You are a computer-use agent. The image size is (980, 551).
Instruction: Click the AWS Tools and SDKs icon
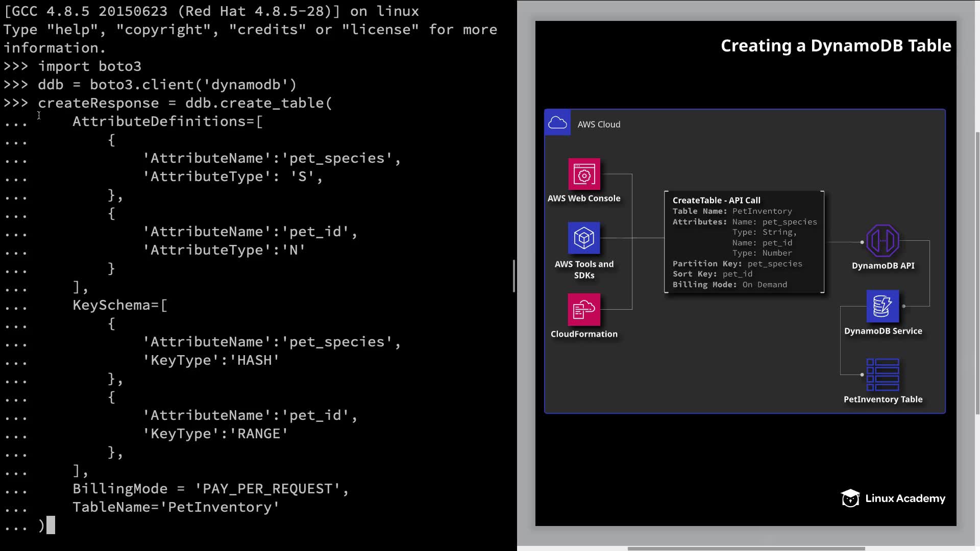tap(584, 238)
